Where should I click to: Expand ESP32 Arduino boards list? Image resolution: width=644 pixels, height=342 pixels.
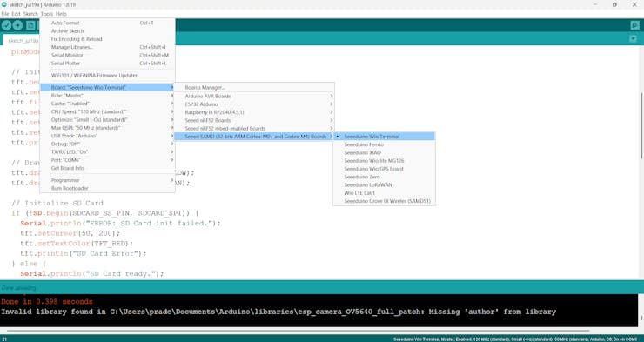254,104
